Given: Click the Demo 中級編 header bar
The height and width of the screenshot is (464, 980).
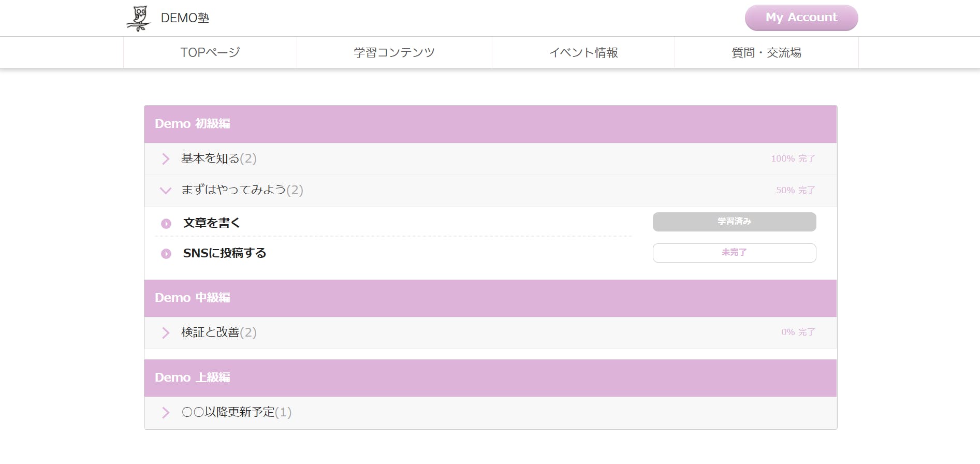Looking at the screenshot, I should (x=490, y=298).
